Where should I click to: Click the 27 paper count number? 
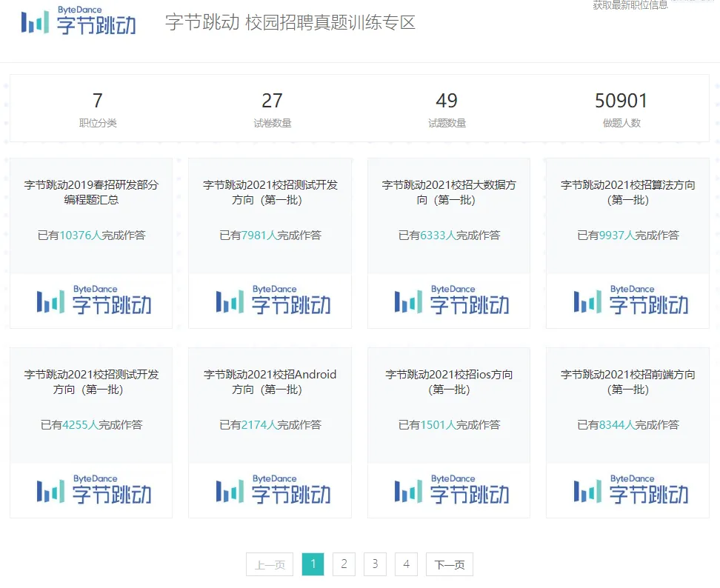[x=273, y=101]
